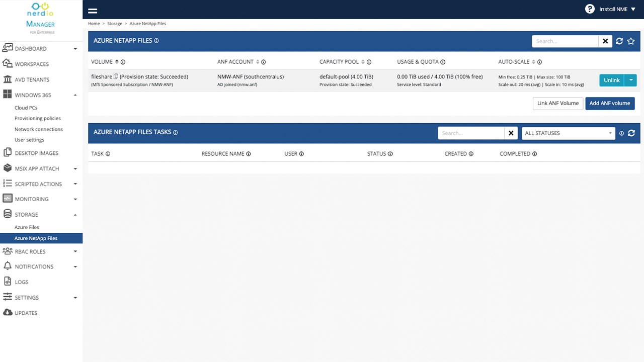Expand the MSIX App Attach menu arrow
This screenshot has height=362, width=644.
point(75,169)
